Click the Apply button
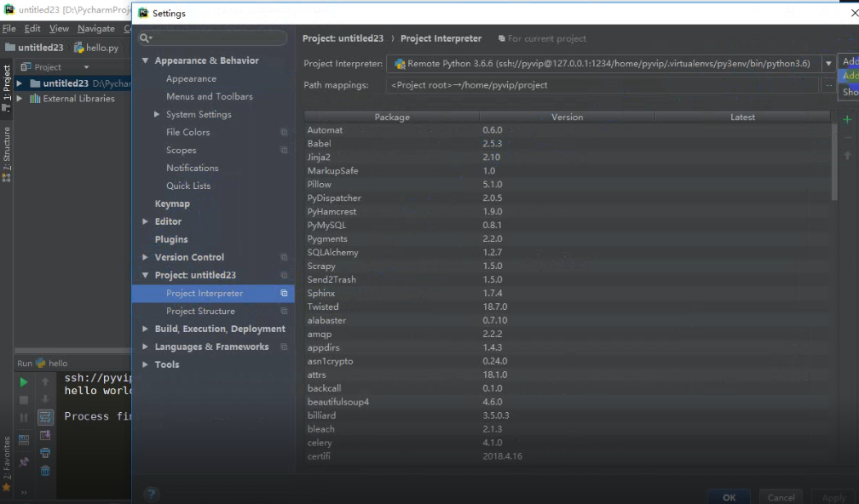 pyautogui.click(x=833, y=497)
